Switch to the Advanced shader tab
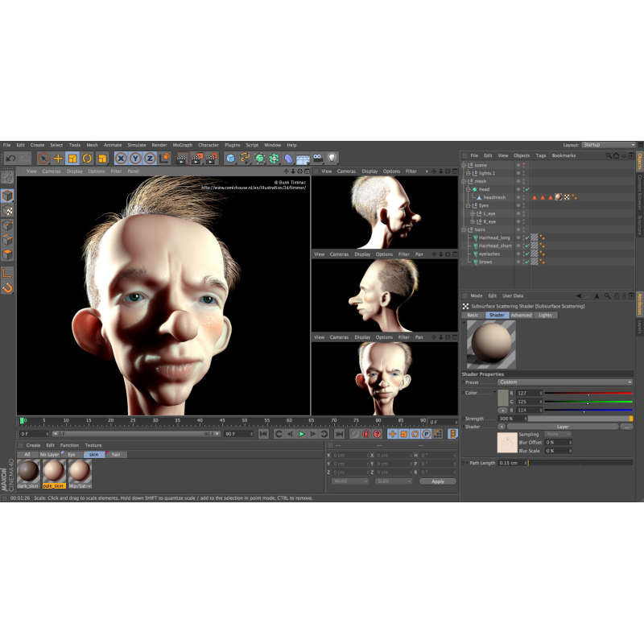Image resolution: width=644 pixels, height=644 pixels. (x=521, y=316)
